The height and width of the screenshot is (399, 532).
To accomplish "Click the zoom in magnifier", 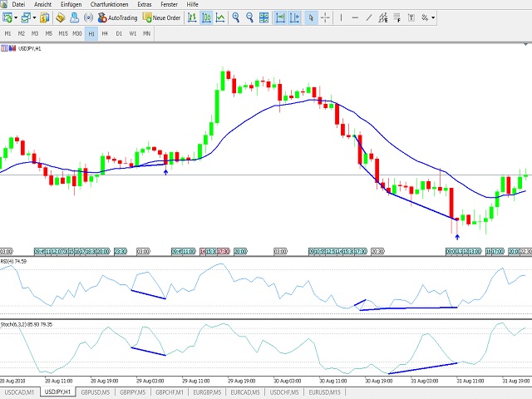I will (236, 17).
